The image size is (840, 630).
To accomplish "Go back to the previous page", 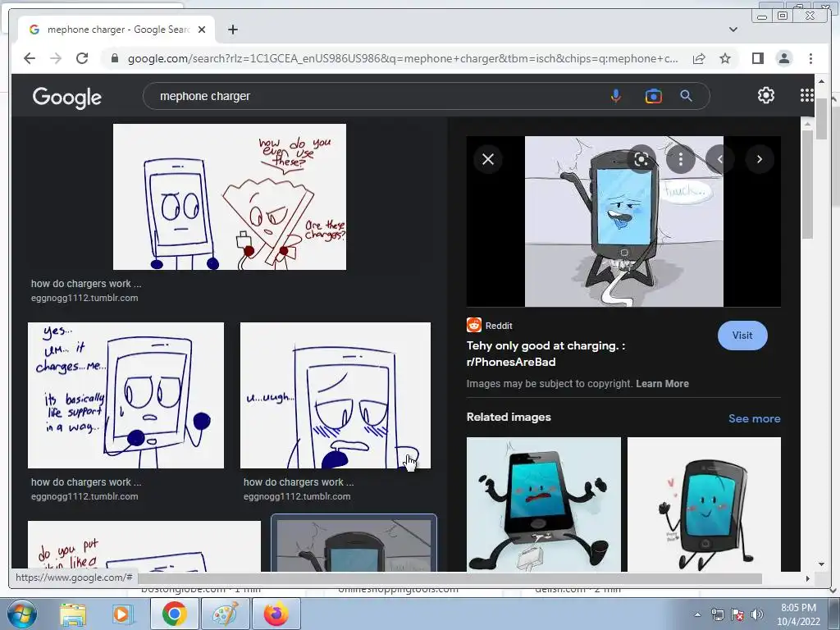I will (x=30, y=58).
